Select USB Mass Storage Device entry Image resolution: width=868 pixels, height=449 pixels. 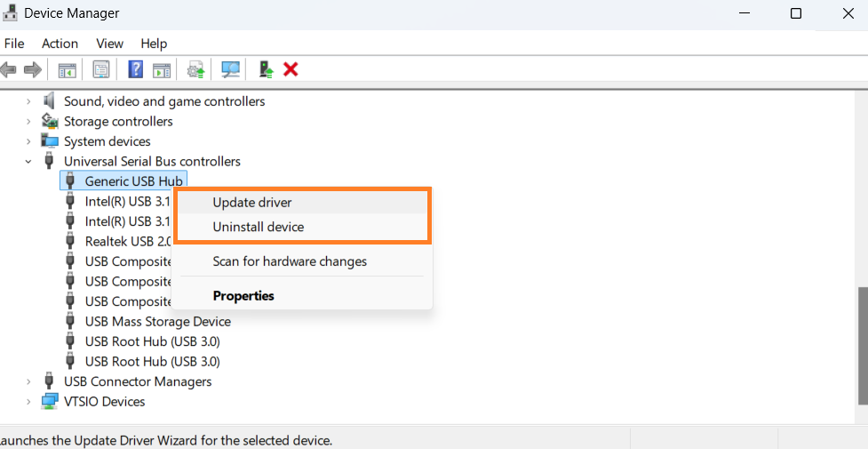click(157, 322)
